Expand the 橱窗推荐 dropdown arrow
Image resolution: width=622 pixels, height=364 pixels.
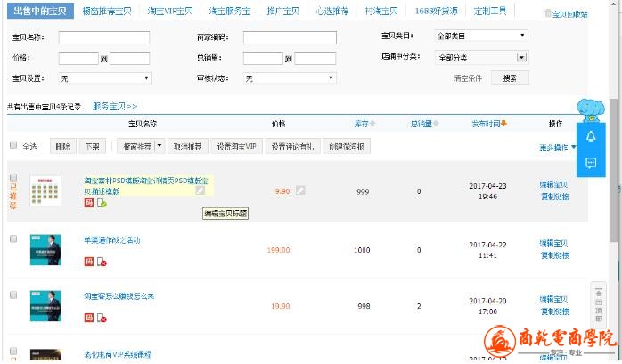(x=159, y=146)
